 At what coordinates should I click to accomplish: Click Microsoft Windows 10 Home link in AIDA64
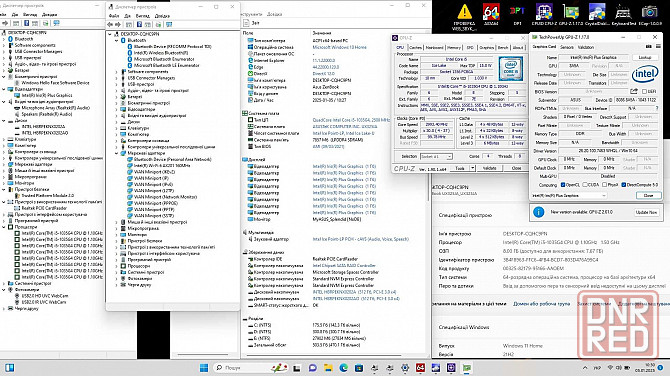click(340, 47)
